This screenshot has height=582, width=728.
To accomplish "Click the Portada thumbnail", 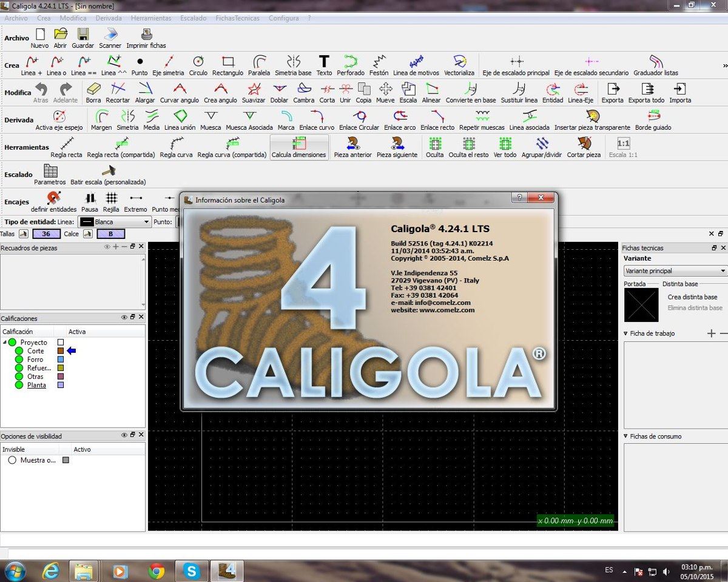I will (x=641, y=305).
